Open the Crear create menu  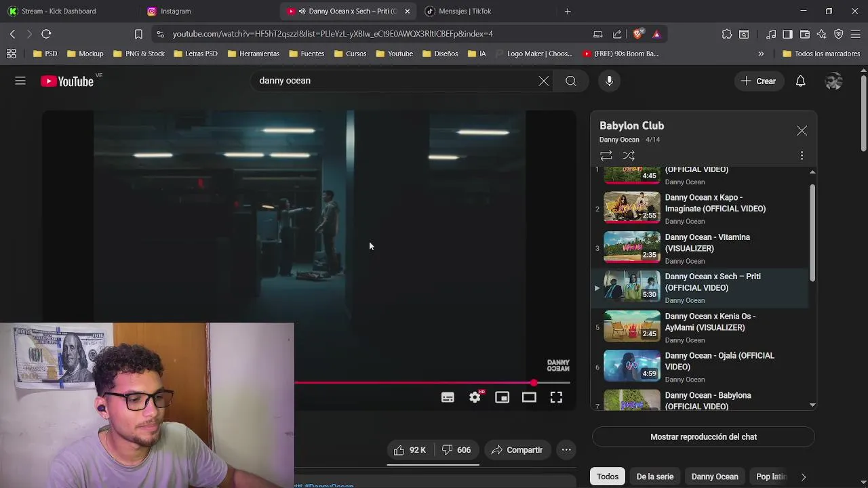[x=758, y=81]
